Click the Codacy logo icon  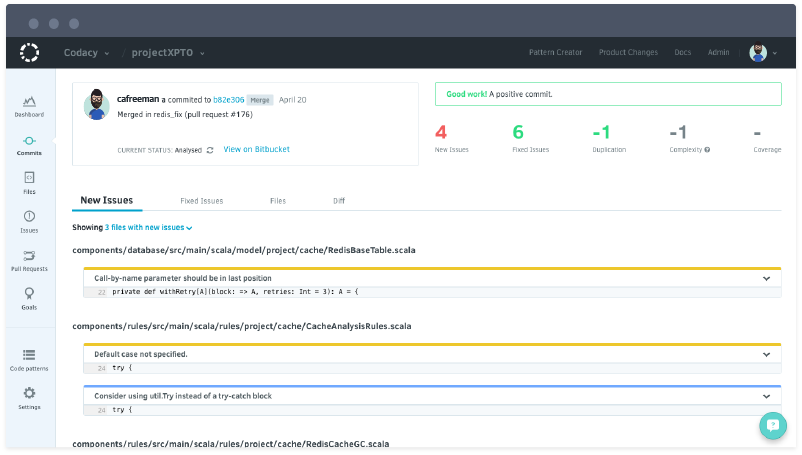pos(29,53)
